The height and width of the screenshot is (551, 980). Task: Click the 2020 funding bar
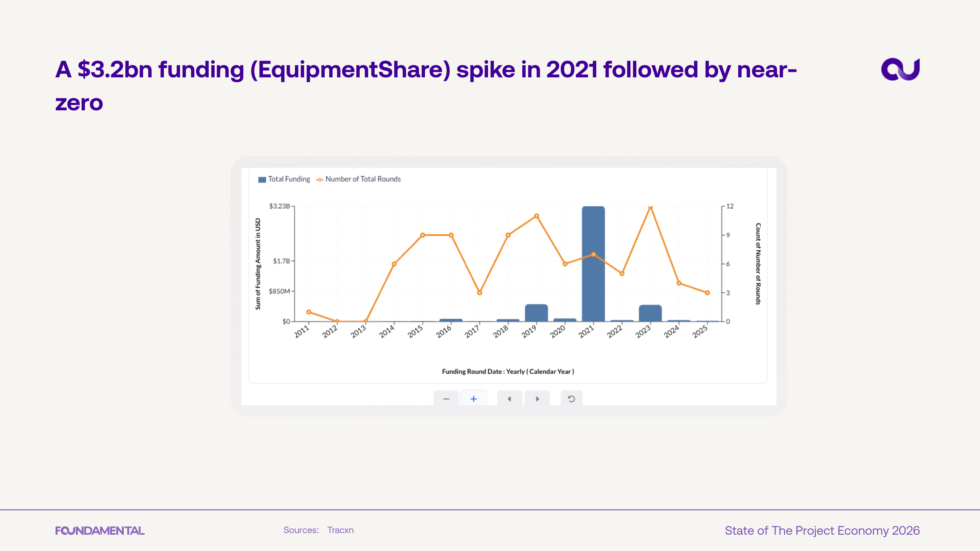coord(565,320)
